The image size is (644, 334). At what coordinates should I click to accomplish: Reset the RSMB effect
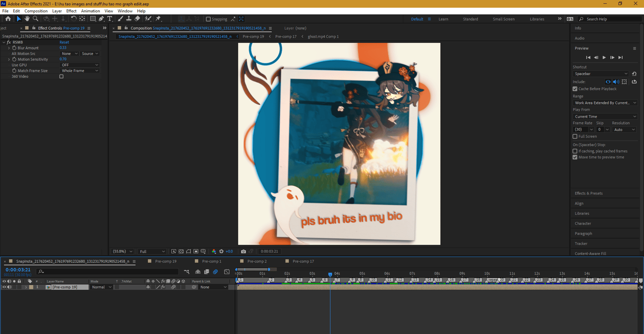tap(64, 43)
